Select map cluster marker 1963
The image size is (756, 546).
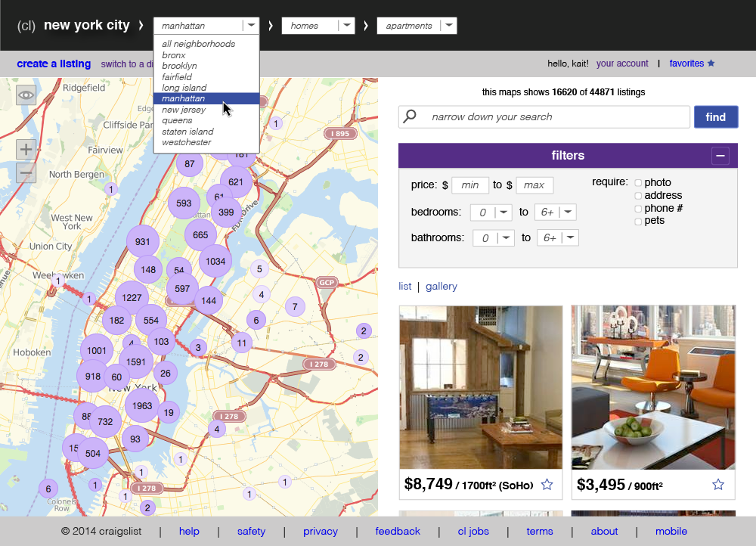point(142,406)
